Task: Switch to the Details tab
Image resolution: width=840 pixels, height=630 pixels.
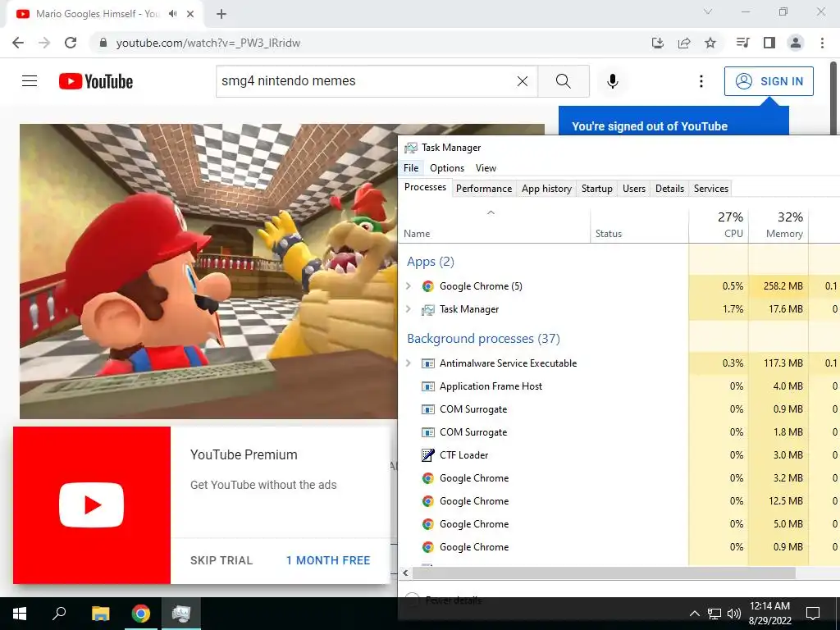Action: point(669,189)
